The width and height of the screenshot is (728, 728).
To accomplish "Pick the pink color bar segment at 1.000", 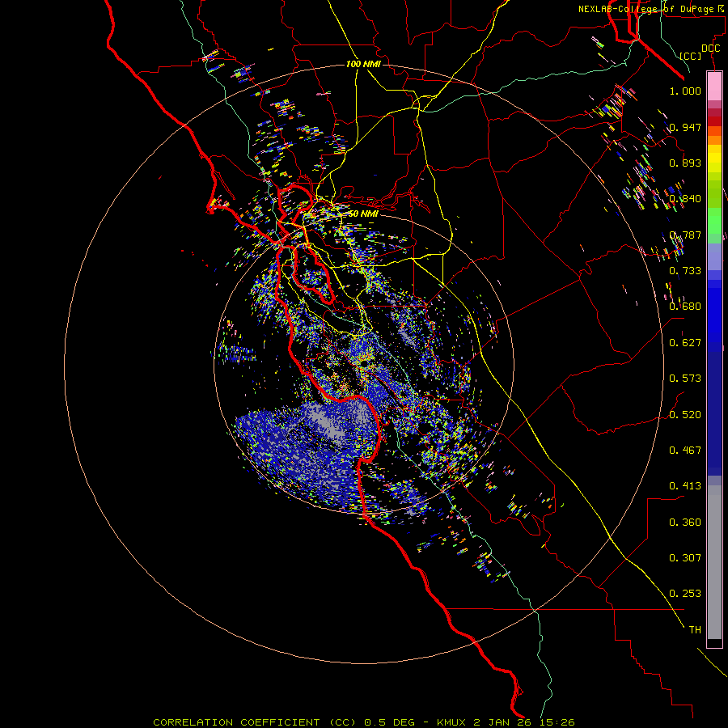I will click(x=714, y=87).
